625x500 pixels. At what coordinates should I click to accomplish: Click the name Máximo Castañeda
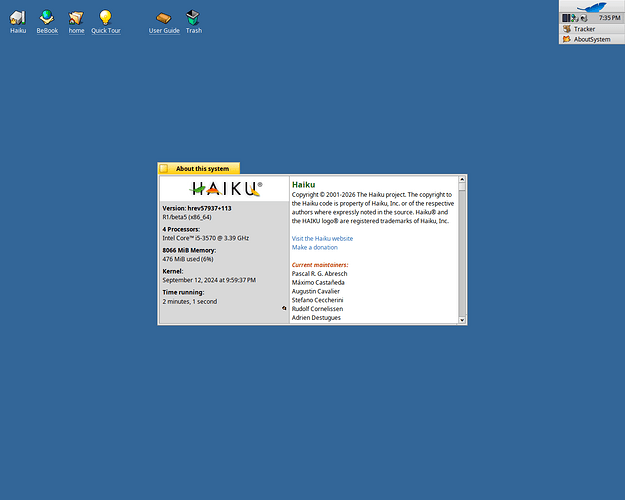[x=318, y=282]
